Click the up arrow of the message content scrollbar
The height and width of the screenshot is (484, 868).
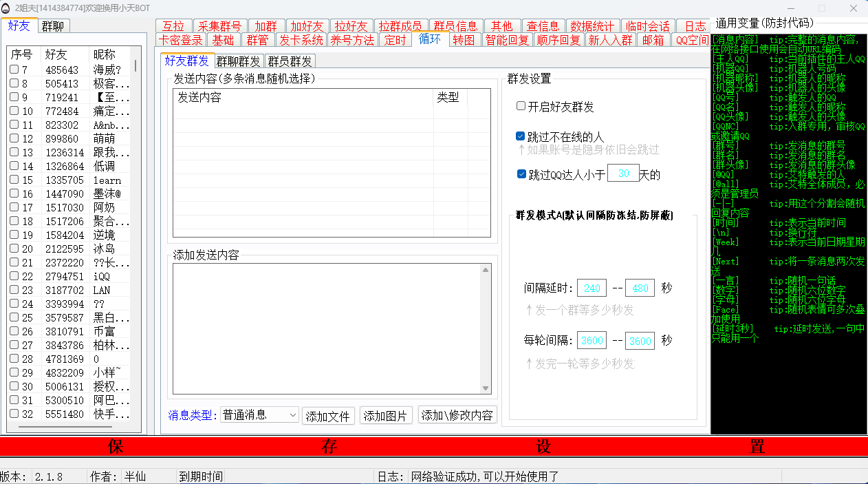pyautogui.click(x=486, y=270)
